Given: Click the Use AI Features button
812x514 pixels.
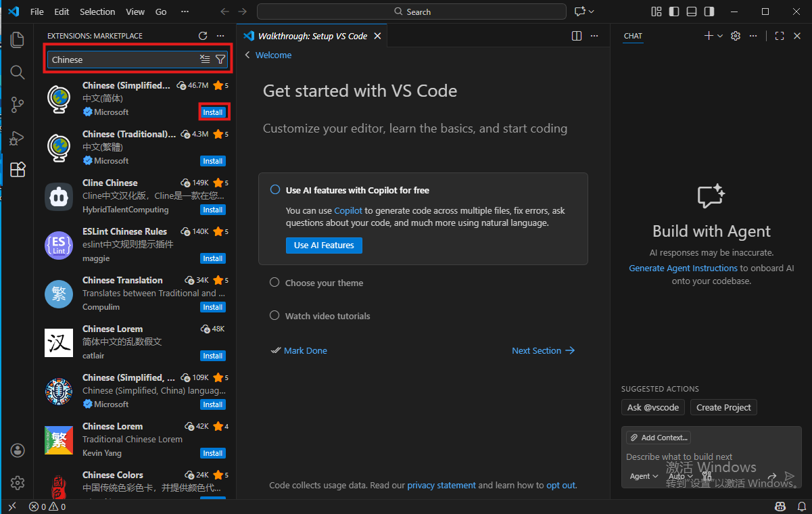Looking at the screenshot, I should [324, 245].
